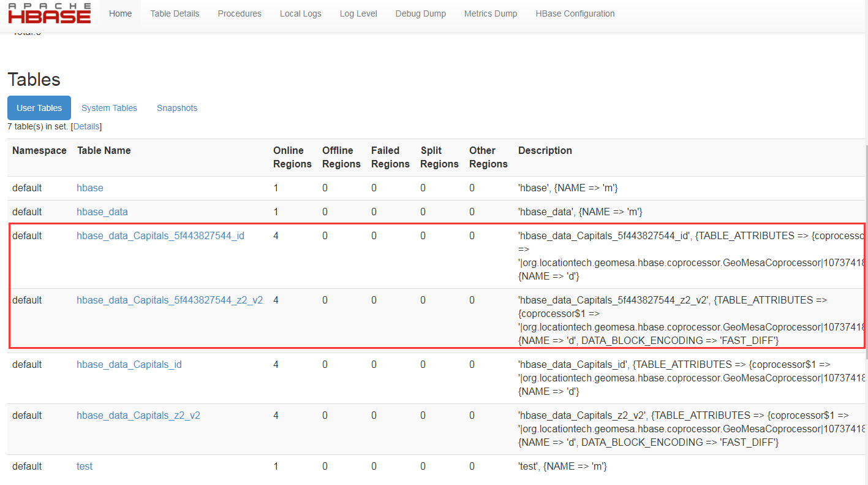This screenshot has width=868, height=485.
Task: Open the test table link
Action: point(85,466)
